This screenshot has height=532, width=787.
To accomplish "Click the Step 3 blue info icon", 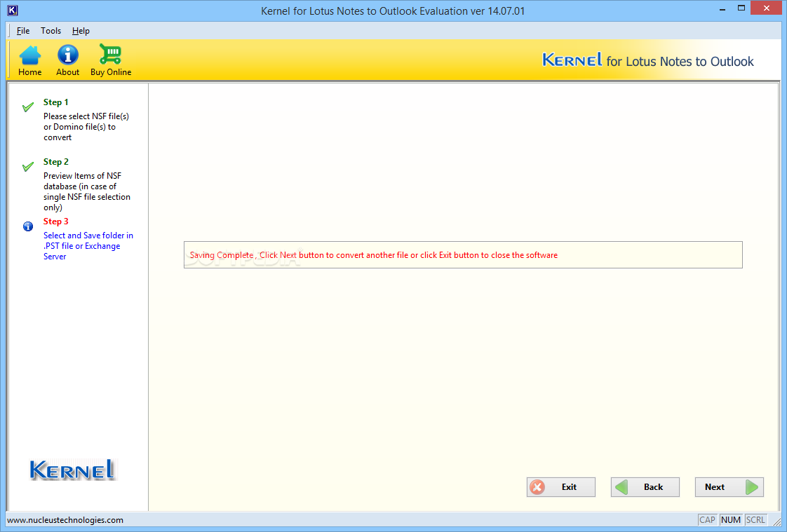I will pos(28,226).
